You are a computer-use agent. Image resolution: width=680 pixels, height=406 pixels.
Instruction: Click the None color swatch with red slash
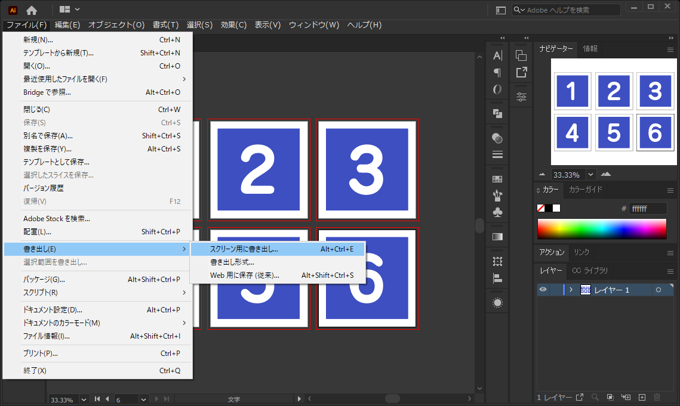click(x=541, y=208)
